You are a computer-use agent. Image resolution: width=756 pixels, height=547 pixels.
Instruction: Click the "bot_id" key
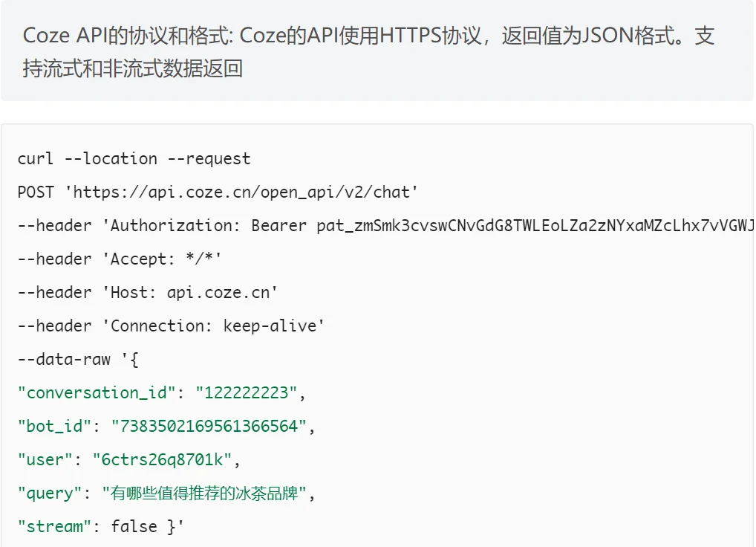(x=54, y=427)
